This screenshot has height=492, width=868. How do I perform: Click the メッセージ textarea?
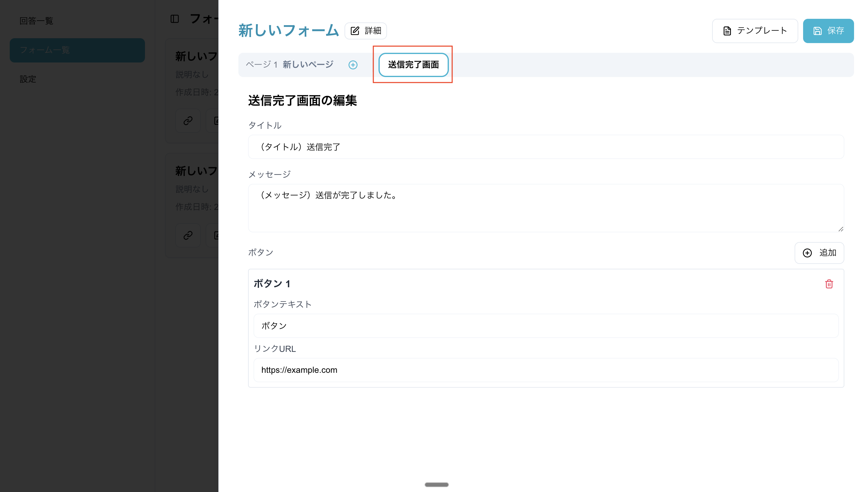(x=546, y=208)
